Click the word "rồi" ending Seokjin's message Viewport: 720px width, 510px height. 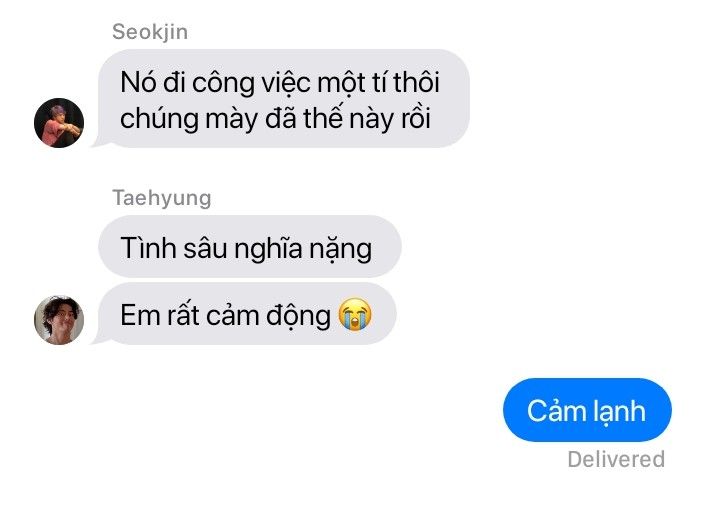[x=416, y=118]
